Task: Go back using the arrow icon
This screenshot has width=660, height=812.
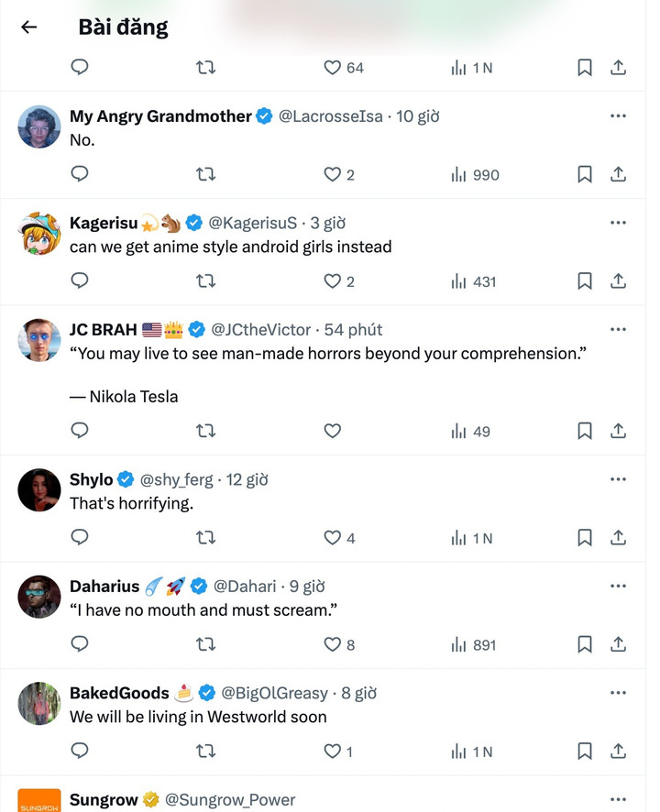Action: point(29,27)
